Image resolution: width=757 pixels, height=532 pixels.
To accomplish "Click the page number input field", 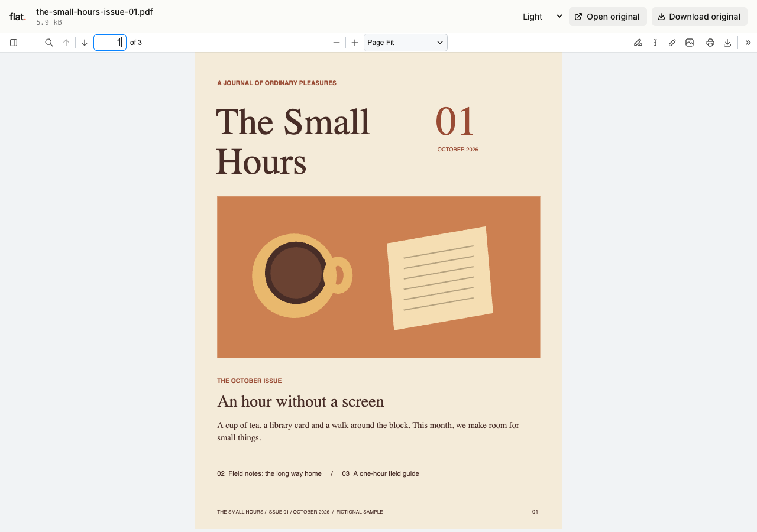I will pyautogui.click(x=110, y=43).
